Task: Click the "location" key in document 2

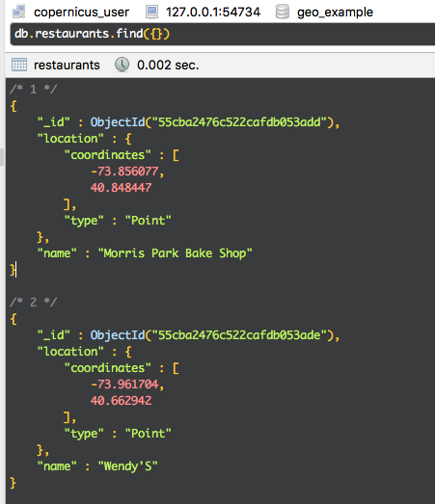Action: click(70, 352)
